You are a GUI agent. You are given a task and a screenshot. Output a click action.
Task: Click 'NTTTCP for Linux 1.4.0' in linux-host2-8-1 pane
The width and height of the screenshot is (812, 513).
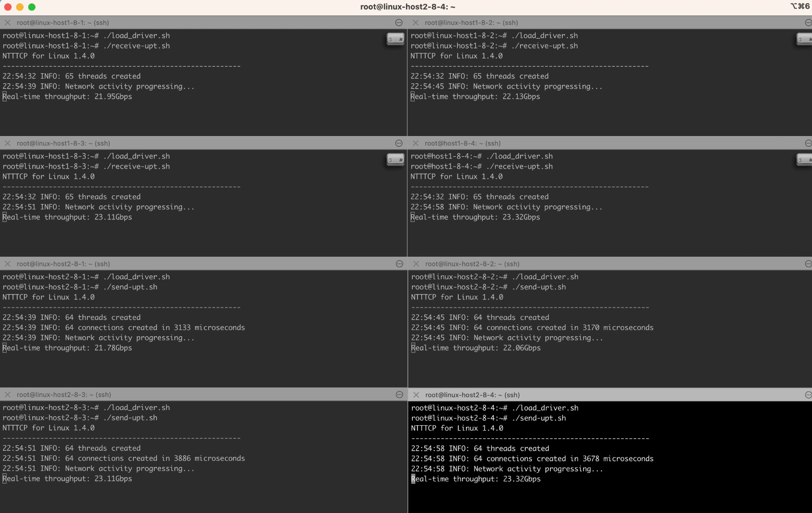tap(48, 297)
